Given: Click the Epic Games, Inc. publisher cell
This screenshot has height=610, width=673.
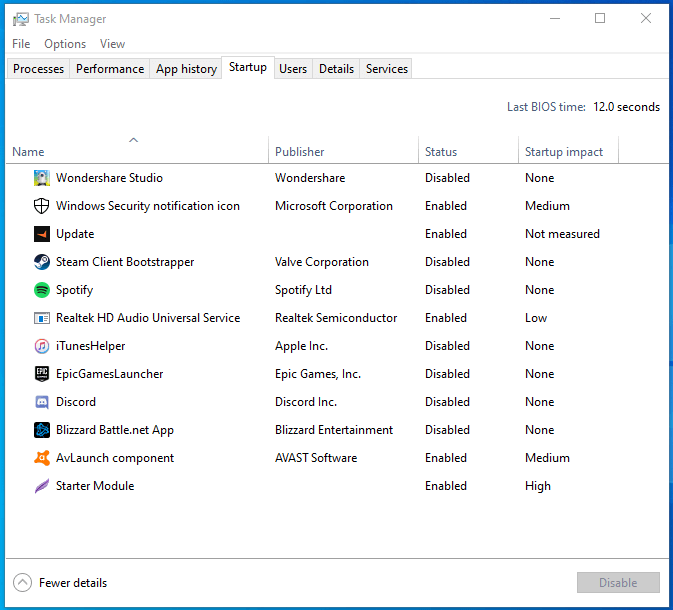Looking at the screenshot, I should (318, 374).
